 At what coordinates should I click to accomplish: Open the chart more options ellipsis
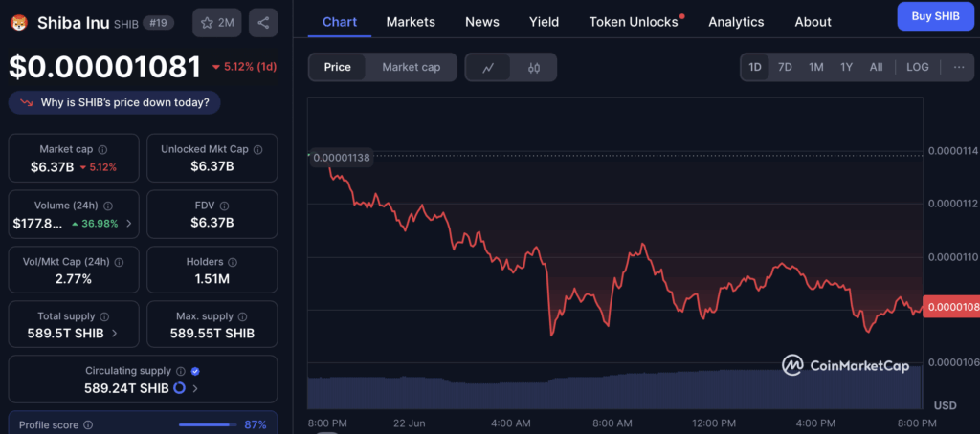959,68
